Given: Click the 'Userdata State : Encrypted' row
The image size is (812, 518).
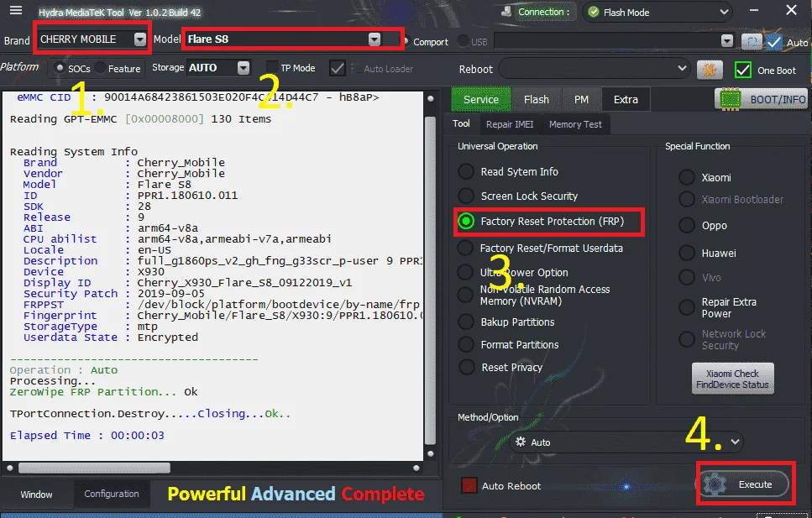Looking at the screenshot, I should point(110,337).
